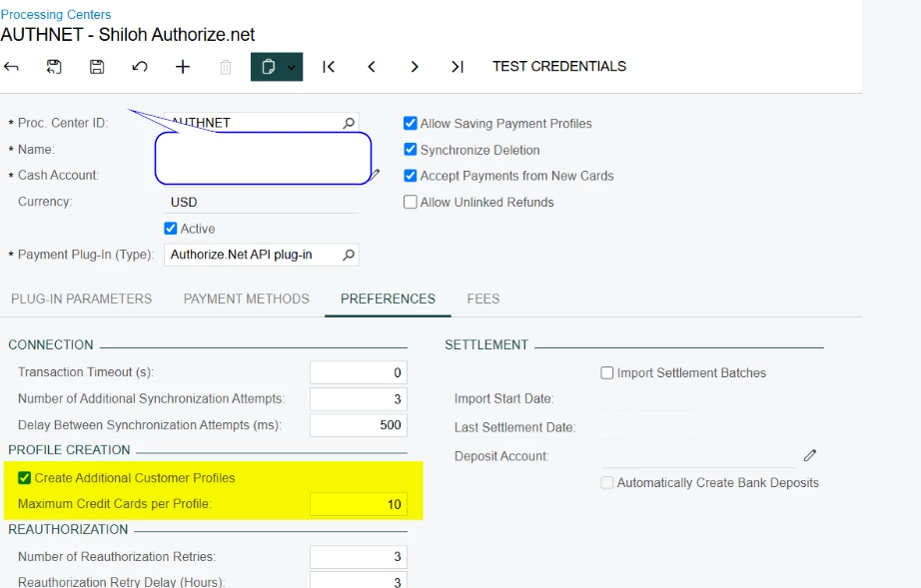921x588 pixels.
Task: Click the Deposit Account field
Action: 698,456
